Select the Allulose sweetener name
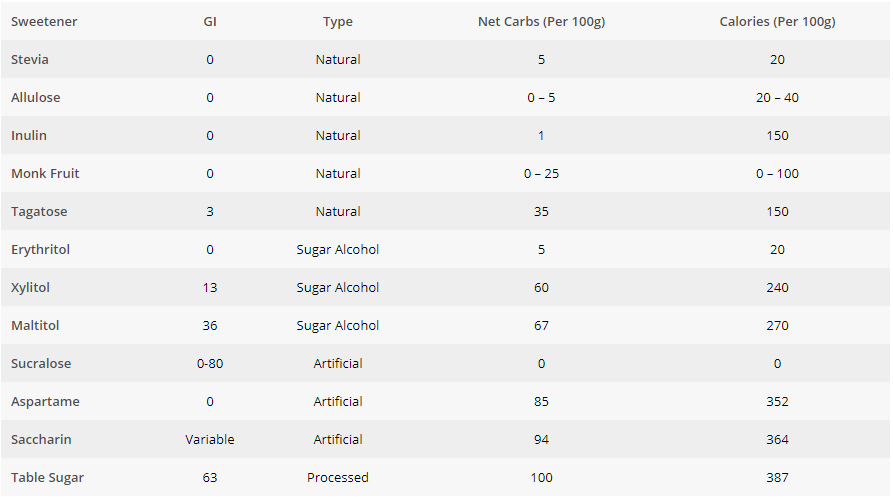This screenshot has width=893, height=499. point(36,97)
